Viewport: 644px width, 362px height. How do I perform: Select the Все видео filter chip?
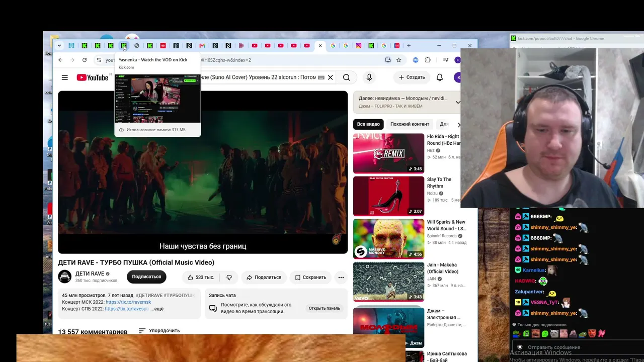(368, 124)
